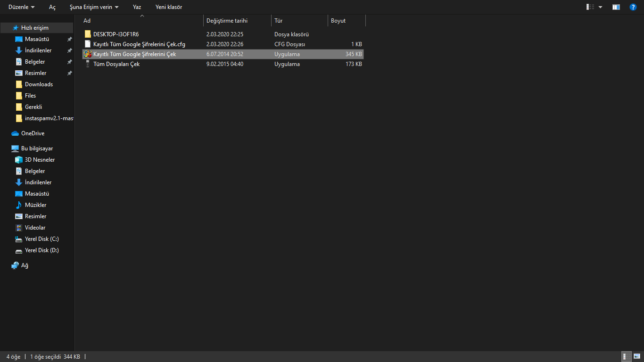
Task: Click the OneDrive cloud icon
Action: click(x=15, y=133)
